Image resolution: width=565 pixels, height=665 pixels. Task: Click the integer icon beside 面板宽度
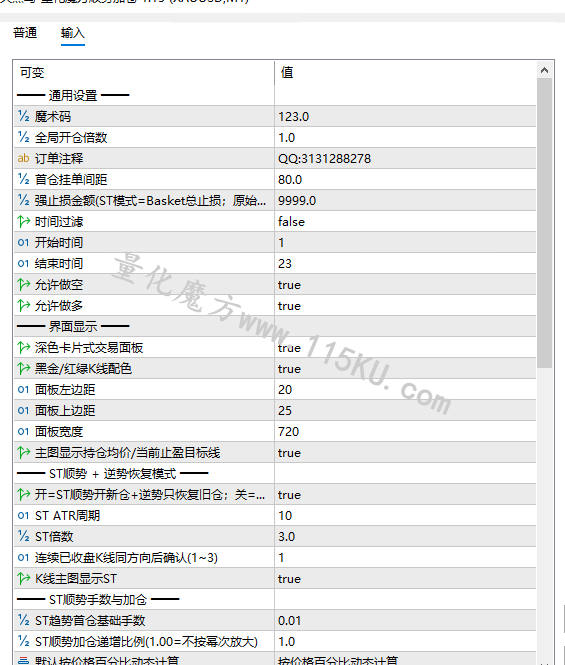pyautogui.click(x=23, y=432)
